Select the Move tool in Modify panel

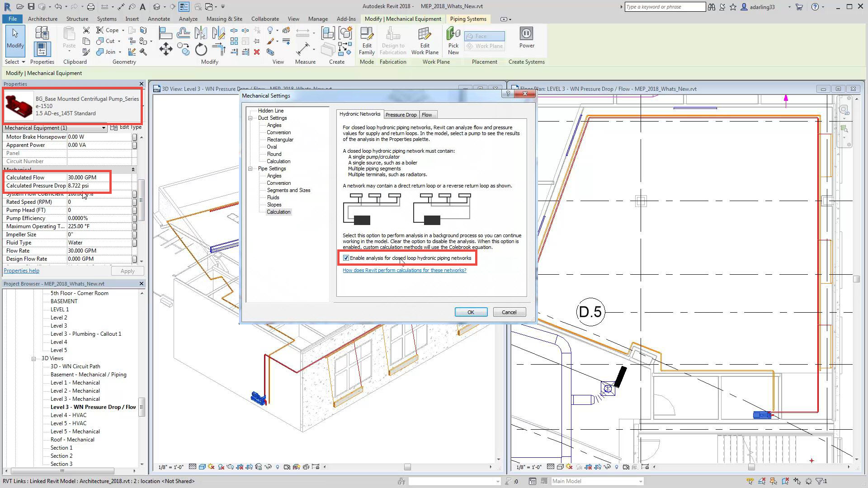pyautogui.click(x=165, y=49)
